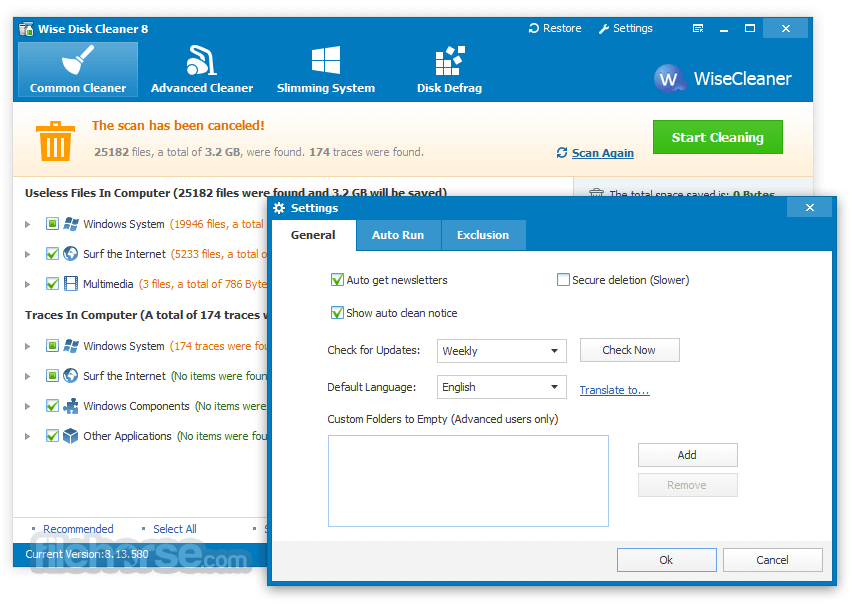Image resolution: width=852 pixels, height=604 pixels.
Task: Click the Other Applications box icon
Action: pyautogui.click(x=71, y=436)
